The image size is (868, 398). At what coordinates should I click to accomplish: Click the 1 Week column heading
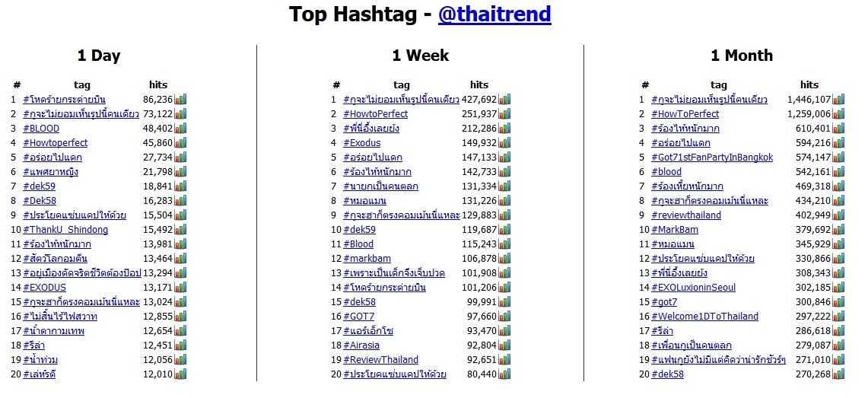[x=420, y=56]
